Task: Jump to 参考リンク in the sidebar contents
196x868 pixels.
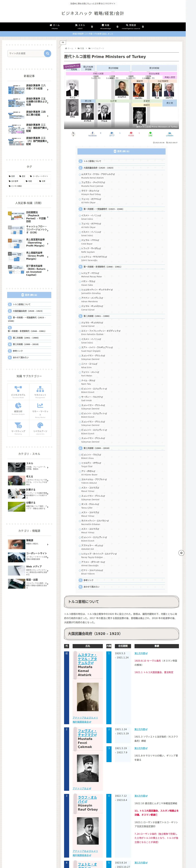Action: [x=18, y=351]
